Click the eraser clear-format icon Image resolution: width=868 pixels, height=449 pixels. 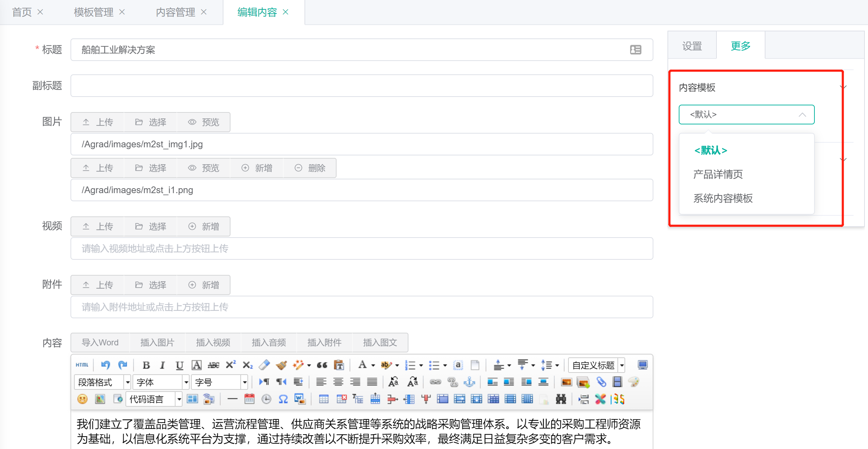coord(264,365)
